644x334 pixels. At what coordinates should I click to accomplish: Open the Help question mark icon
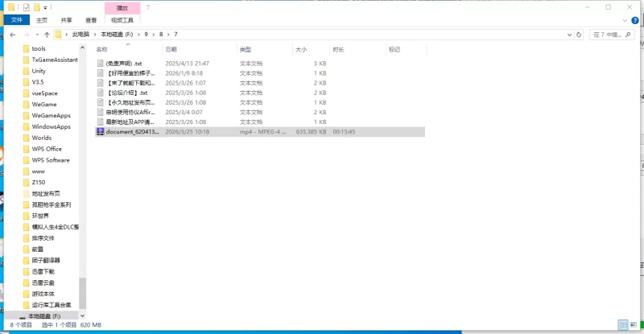pos(635,20)
